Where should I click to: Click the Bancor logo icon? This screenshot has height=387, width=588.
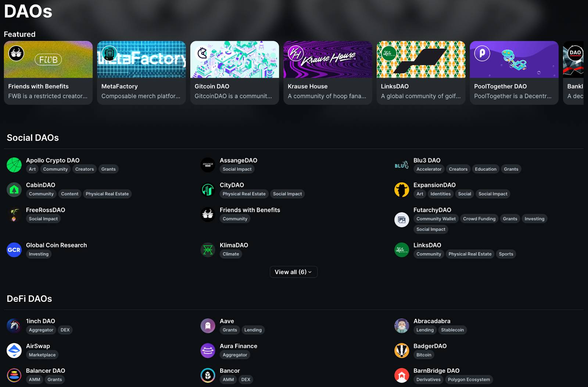tap(208, 375)
